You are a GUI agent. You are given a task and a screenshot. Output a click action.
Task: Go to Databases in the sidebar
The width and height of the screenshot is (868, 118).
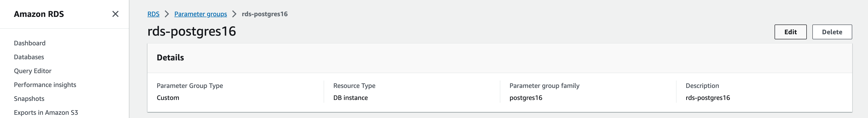pos(29,57)
